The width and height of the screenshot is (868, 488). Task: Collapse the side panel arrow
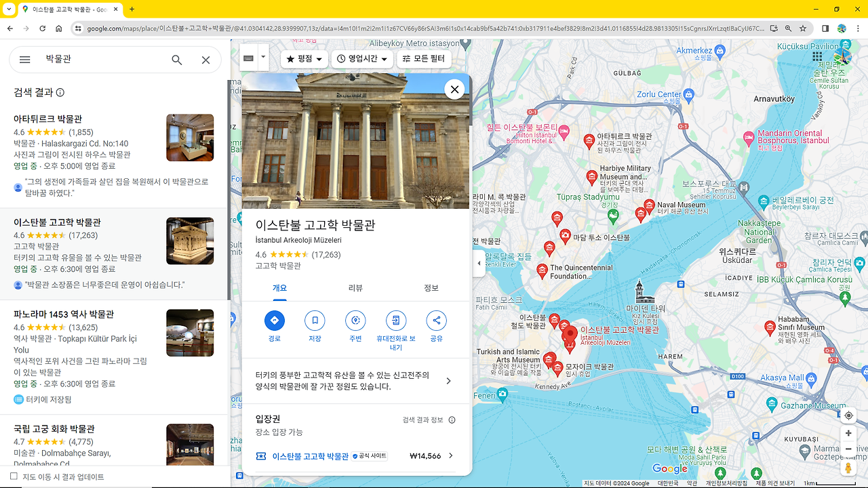point(479,263)
